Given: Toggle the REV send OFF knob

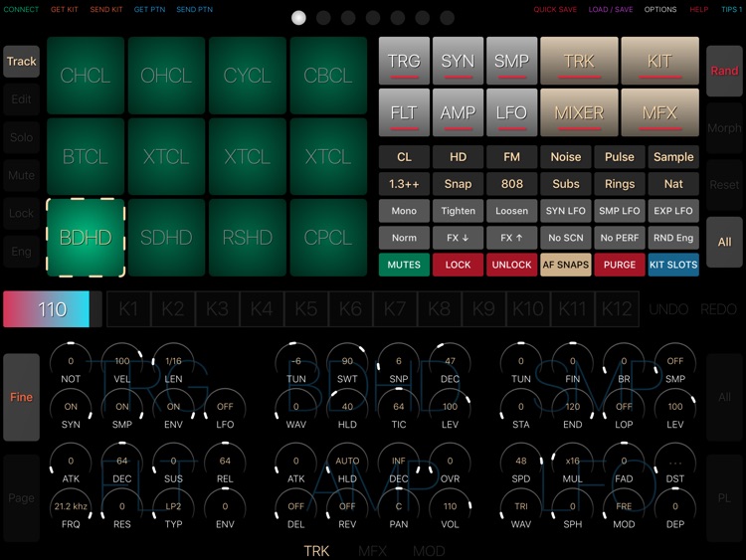Looking at the screenshot, I should tap(347, 508).
